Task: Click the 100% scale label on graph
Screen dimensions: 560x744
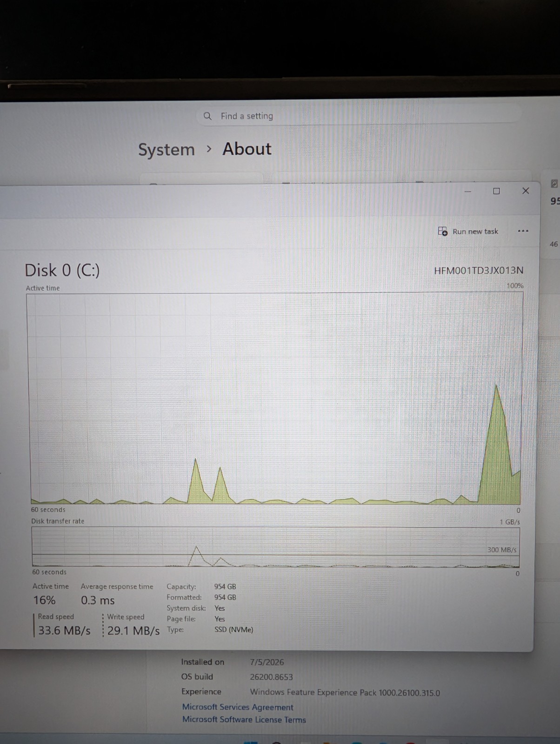Action: pyautogui.click(x=515, y=286)
